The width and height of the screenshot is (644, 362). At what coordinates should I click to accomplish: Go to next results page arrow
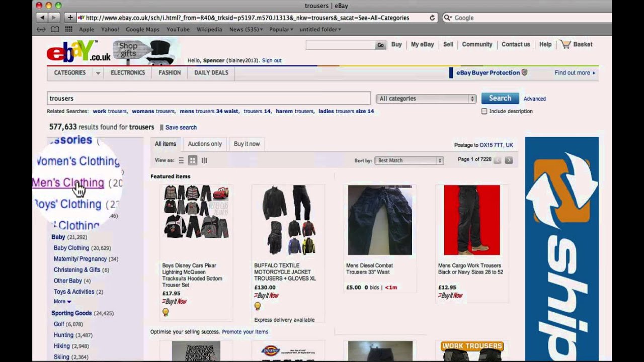coord(509,160)
